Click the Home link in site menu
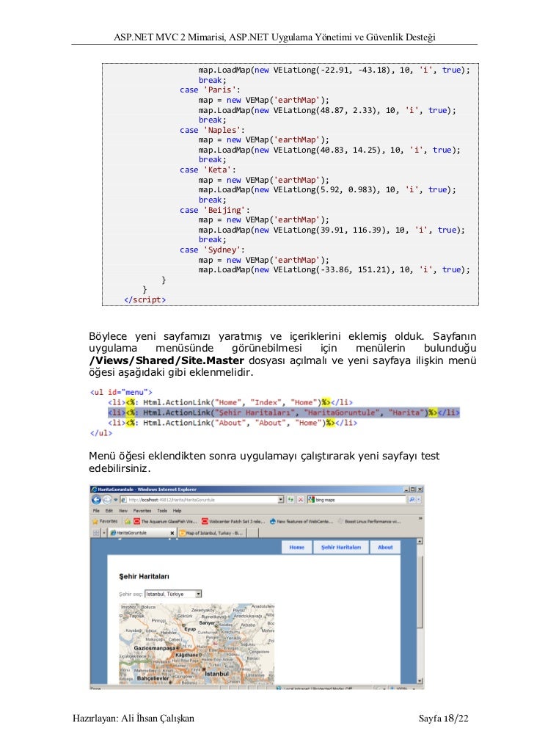Image resolution: width=534 pixels, height=756 pixels. [x=297, y=548]
